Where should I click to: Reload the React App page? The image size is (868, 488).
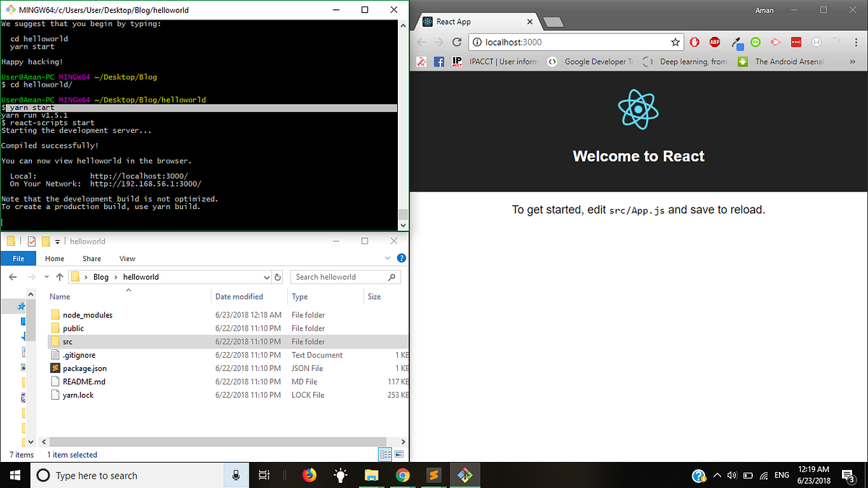pyautogui.click(x=456, y=42)
